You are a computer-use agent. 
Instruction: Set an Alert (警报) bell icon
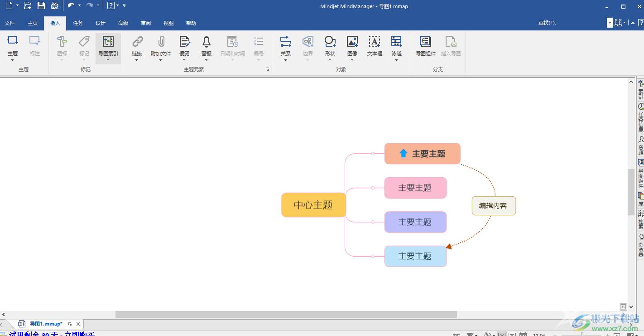pos(207,41)
